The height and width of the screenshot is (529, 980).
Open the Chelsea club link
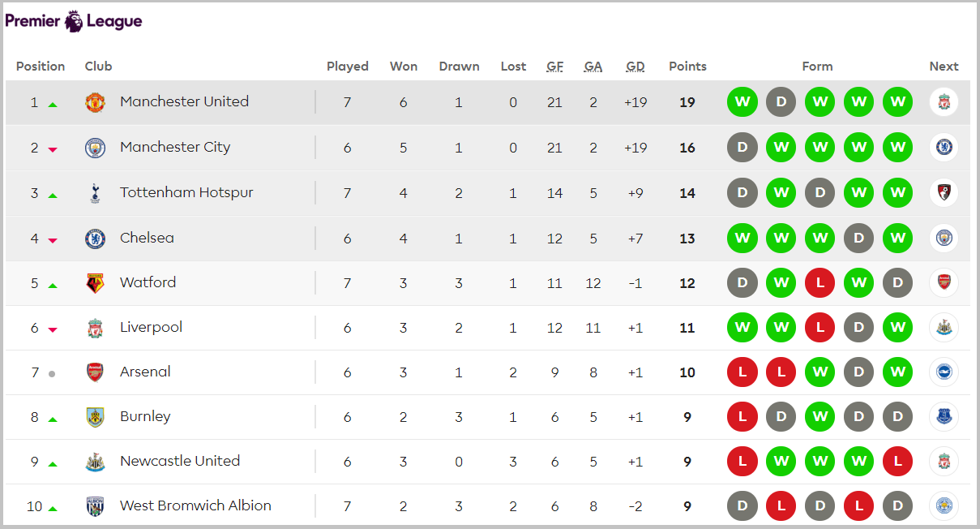[x=147, y=238]
